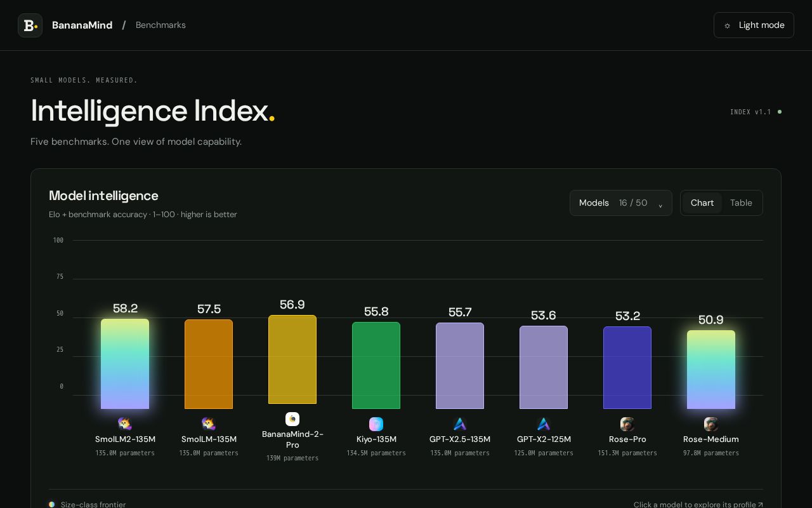Select the Chart view tab

[x=702, y=203]
